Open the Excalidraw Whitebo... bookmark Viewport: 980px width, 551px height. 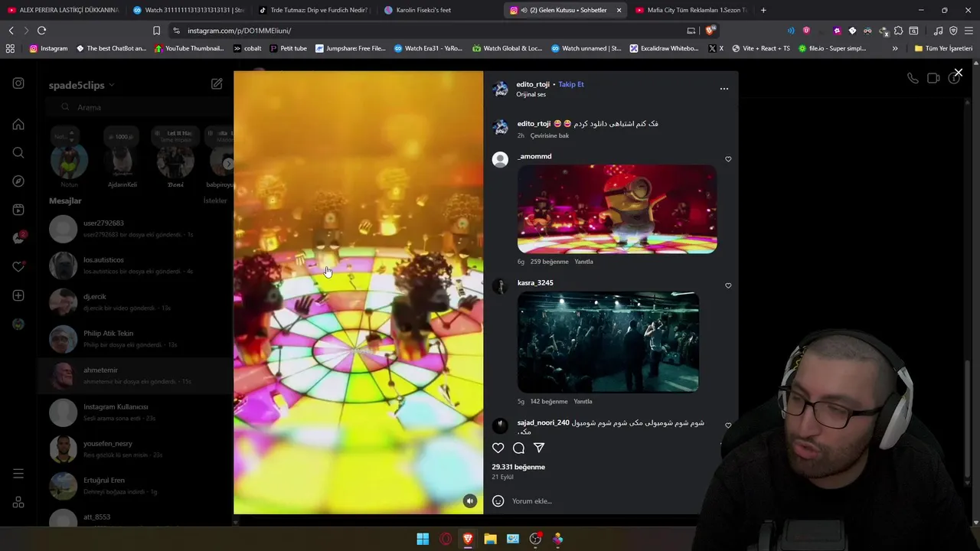[664, 48]
